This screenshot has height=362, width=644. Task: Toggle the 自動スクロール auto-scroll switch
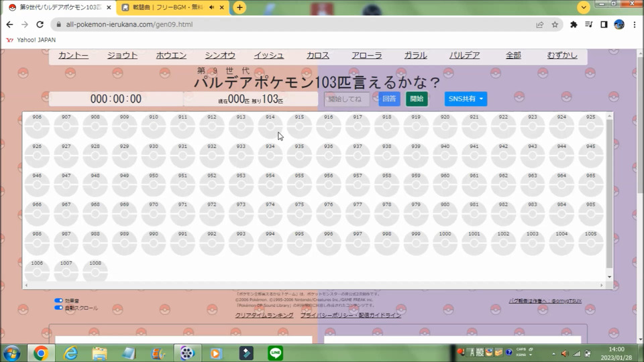[58, 308]
